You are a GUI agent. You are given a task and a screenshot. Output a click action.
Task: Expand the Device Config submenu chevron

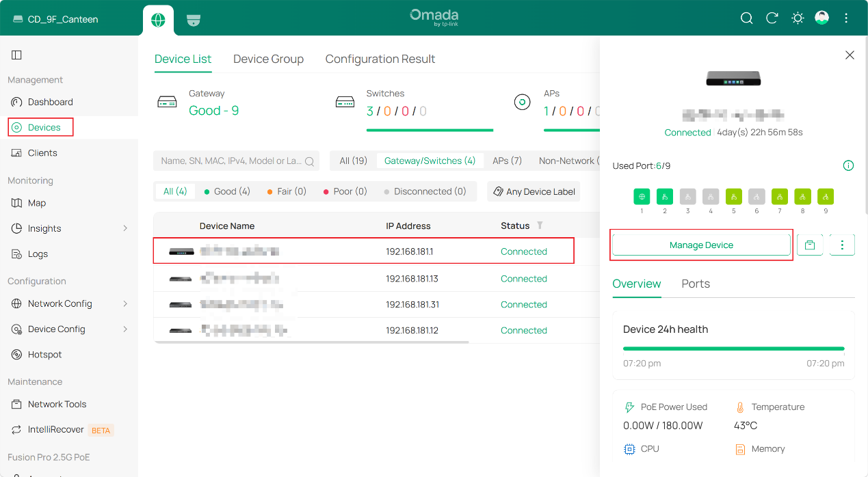point(125,329)
